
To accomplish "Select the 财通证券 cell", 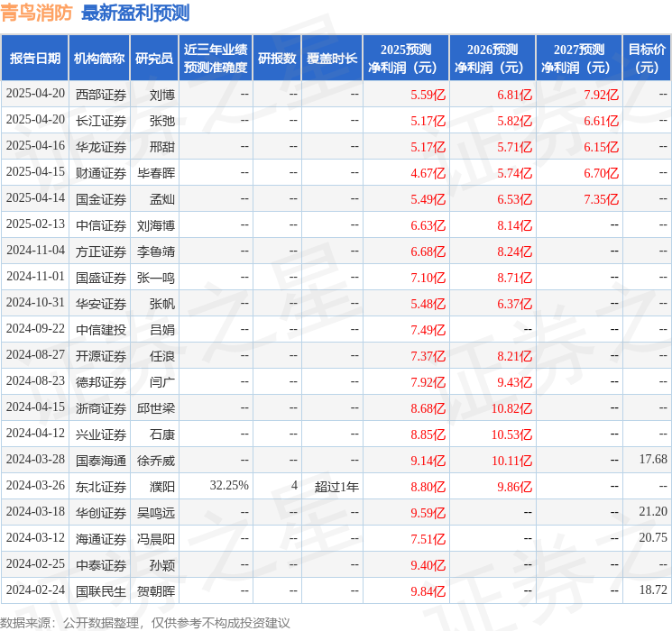I will [101, 173].
